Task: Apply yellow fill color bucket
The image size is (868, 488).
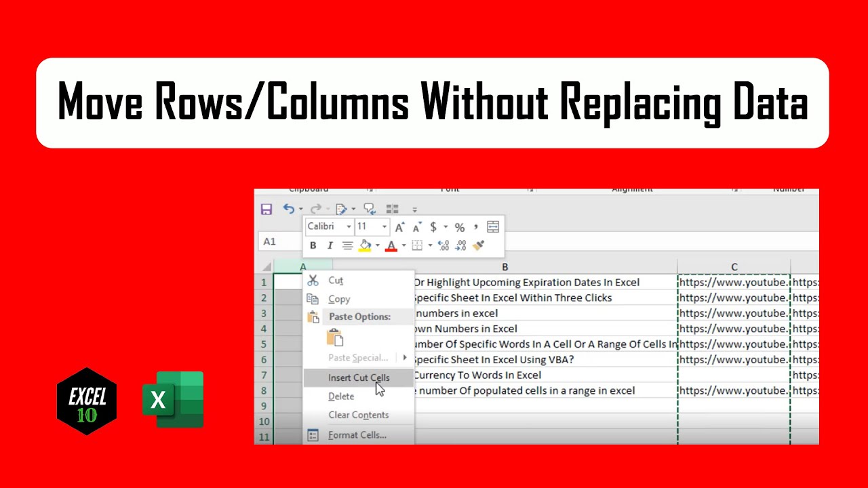Action: (365, 245)
